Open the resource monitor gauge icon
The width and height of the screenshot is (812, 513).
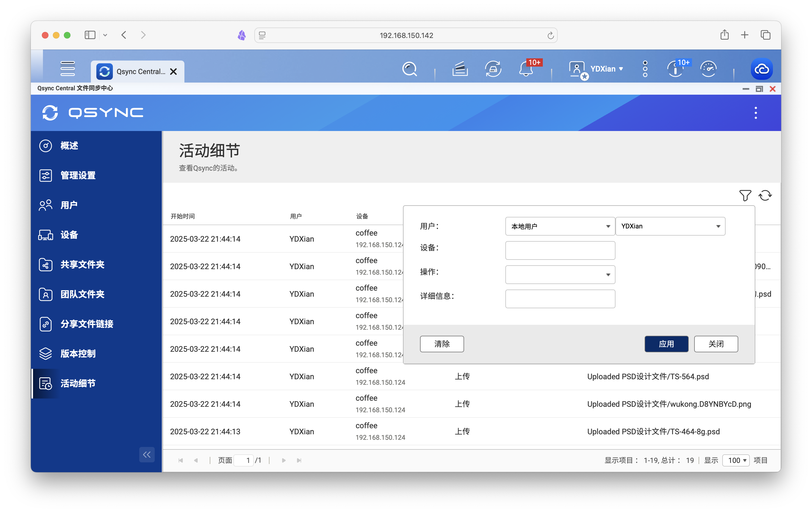pyautogui.click(x=708, y=69)
